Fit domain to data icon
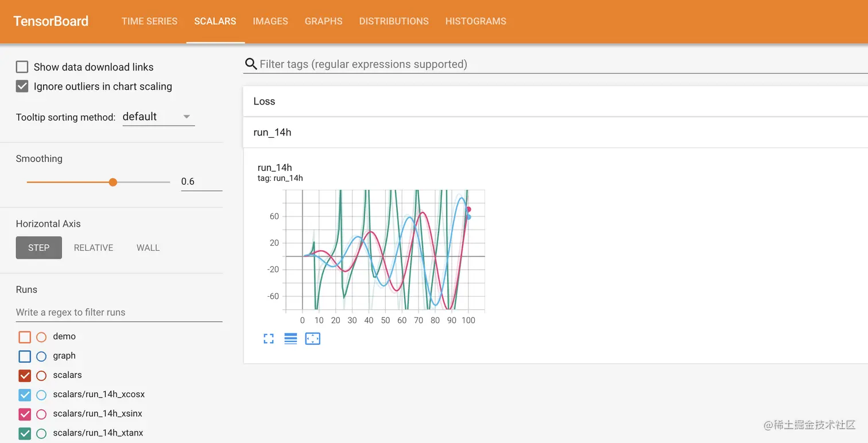Viewport: 868px width, 443px height. [312, 339]
